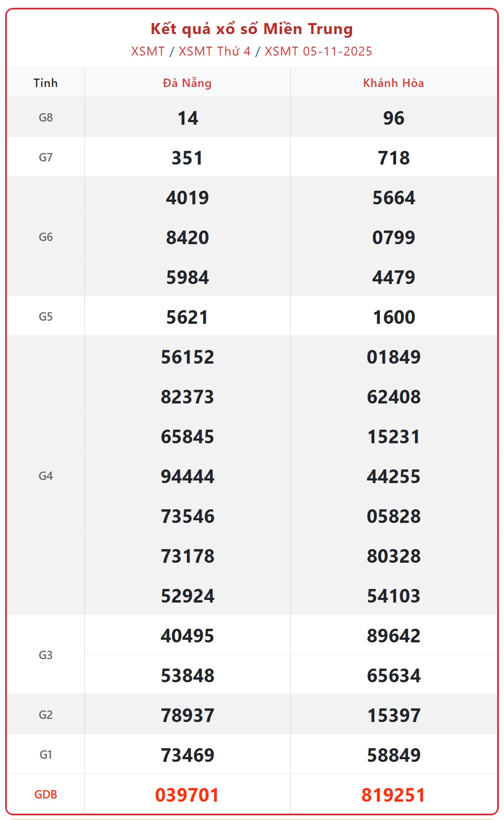Open the XSMT Thứ 4 link
The height and width of the screenshot is (820, 504).
coord(215,51)
